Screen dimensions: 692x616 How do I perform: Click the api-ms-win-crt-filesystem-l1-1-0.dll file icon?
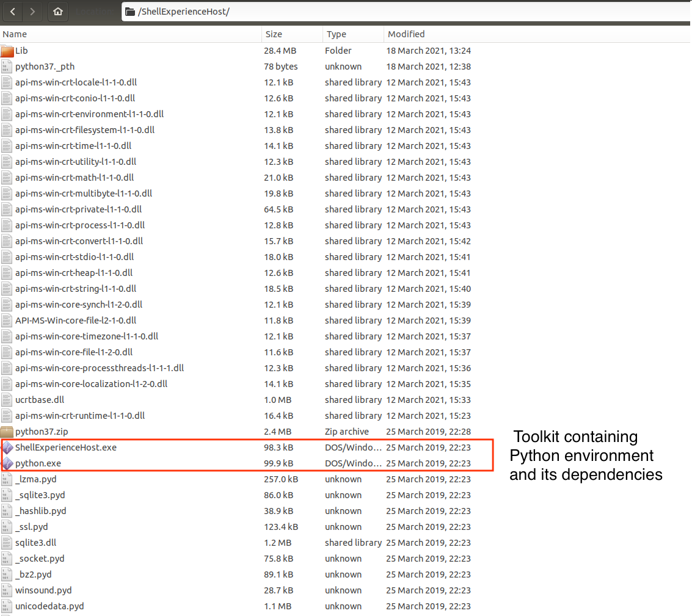coord(7,130)
